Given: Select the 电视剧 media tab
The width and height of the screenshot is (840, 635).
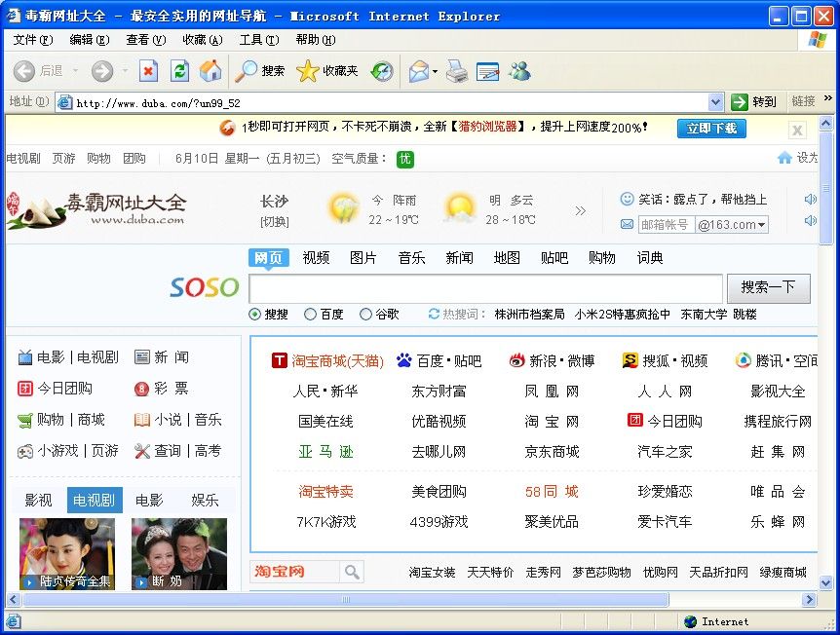Looking at the screenshot, I should [95, 500].
